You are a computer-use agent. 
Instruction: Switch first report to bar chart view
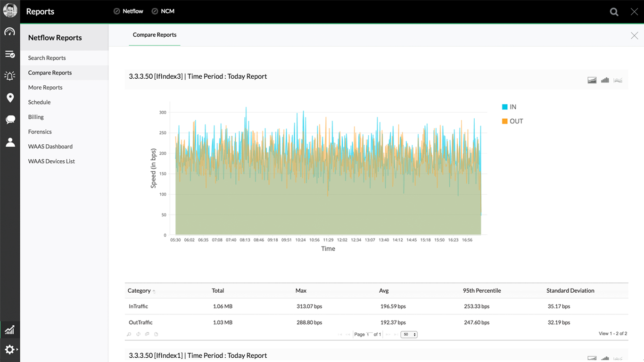pyautogui.click(x=605, y=80)
